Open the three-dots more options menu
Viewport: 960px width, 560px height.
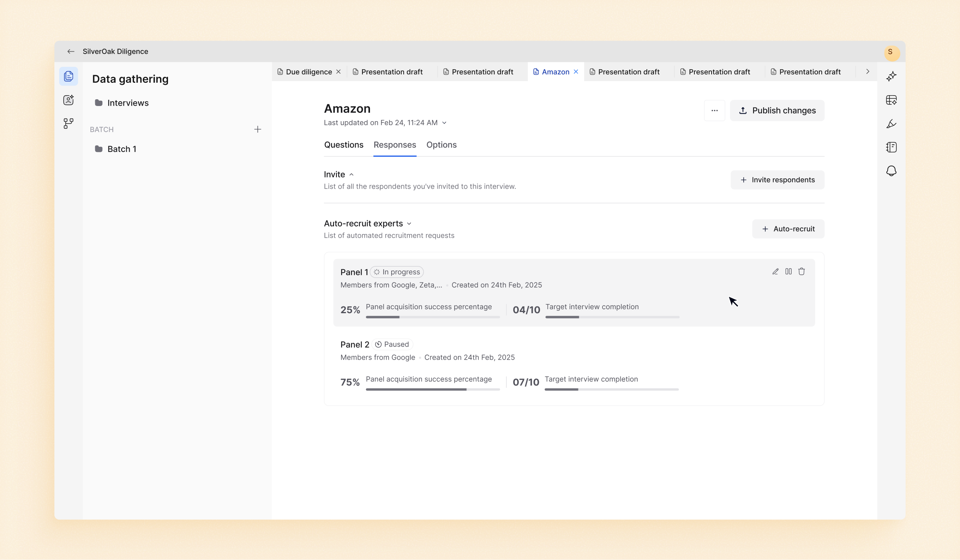tap(714, 110)
